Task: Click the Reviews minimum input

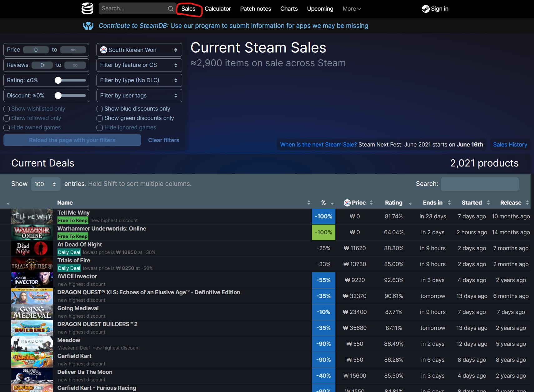Action: [x=42, y=65]
